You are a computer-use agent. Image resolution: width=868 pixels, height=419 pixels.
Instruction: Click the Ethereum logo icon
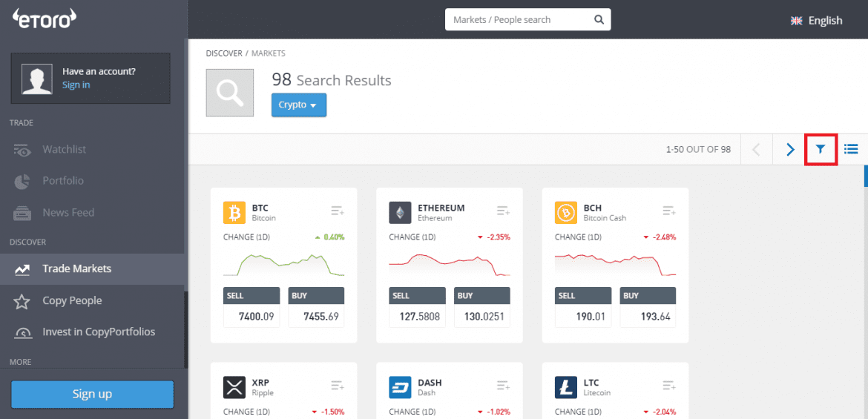tap(400, 214)
